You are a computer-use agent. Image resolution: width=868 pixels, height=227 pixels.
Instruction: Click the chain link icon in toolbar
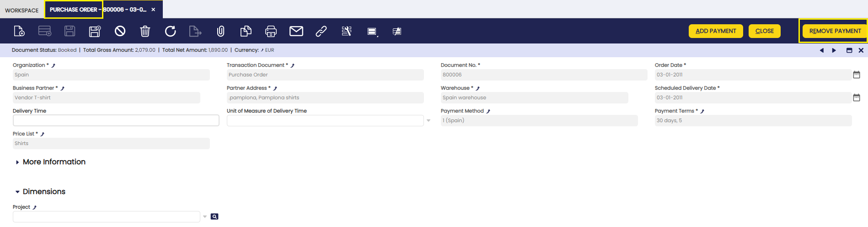pos(321,31)
